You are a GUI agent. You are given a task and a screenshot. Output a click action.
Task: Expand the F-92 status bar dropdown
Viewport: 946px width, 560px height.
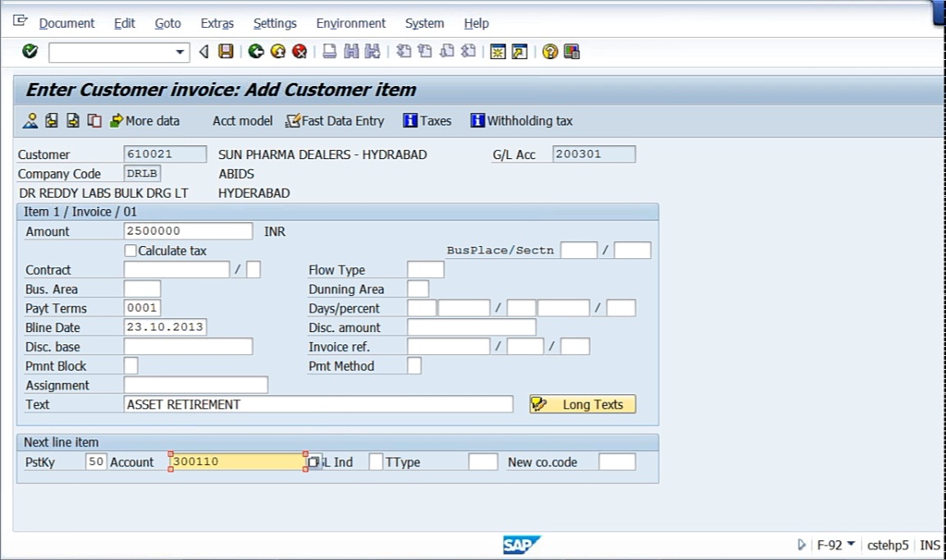(x=852, y=544)
